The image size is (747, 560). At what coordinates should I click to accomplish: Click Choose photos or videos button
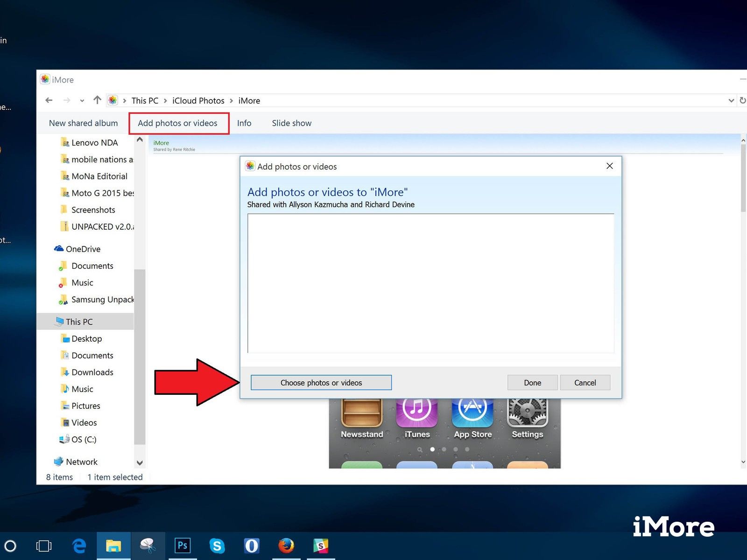pyautogui.click(x=321, y=383)
